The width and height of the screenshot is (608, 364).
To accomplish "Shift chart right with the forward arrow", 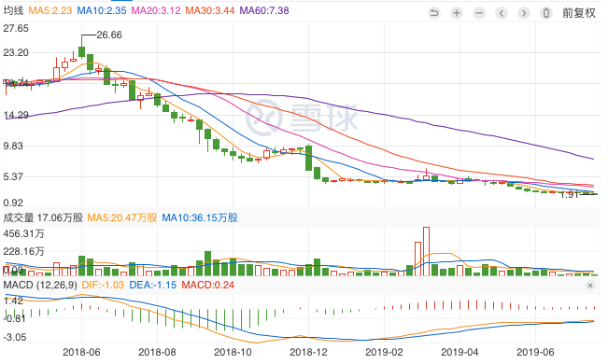I will point(524,13).
